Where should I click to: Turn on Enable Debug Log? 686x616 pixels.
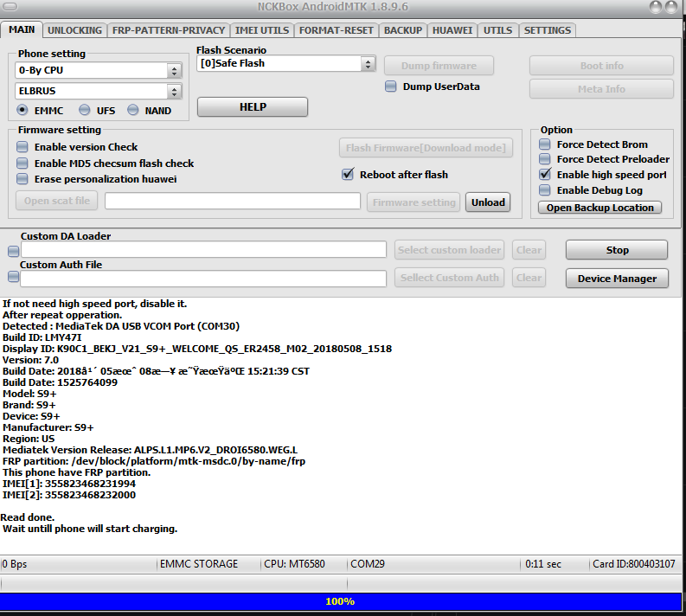coord(545,189)
